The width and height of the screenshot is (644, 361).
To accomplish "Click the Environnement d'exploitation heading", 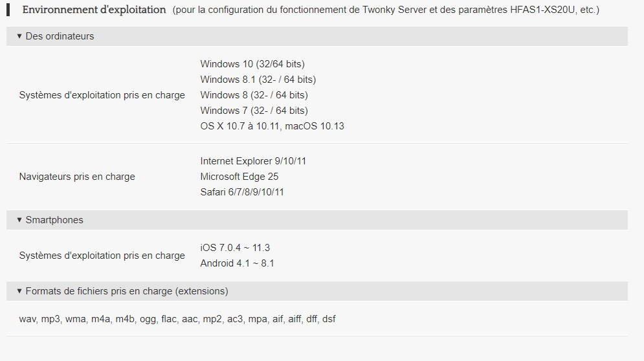I will click(94, 10).
